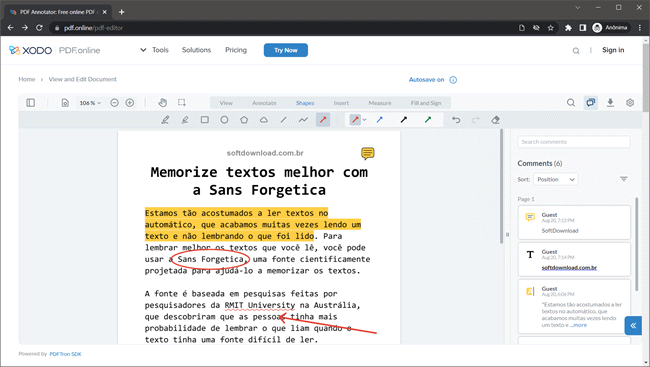This screenshot has height=367, width=650.
Task: Open Chrome three-dot menu
Action: 640,28
